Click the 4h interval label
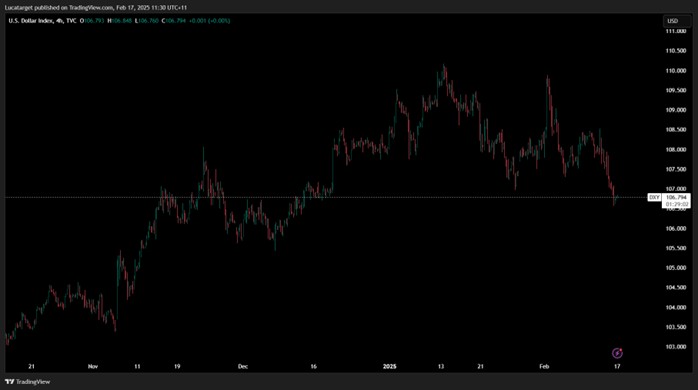Viewport: 698px width, 390px height. [x=60, y=20]
